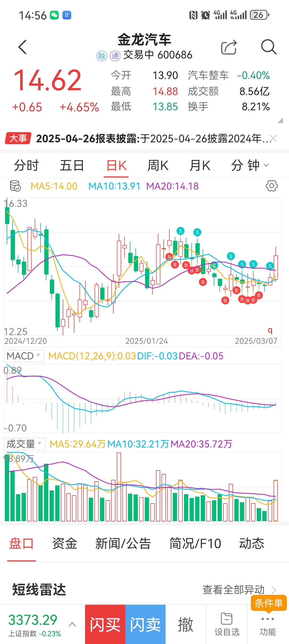Tap volume MA10:32.21万 label
The image size is (289, 644).
point(138,444)
